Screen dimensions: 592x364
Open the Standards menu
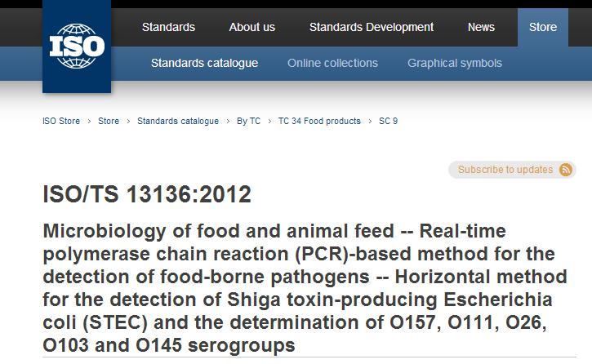pyautogui.click(x=168, y=27)
